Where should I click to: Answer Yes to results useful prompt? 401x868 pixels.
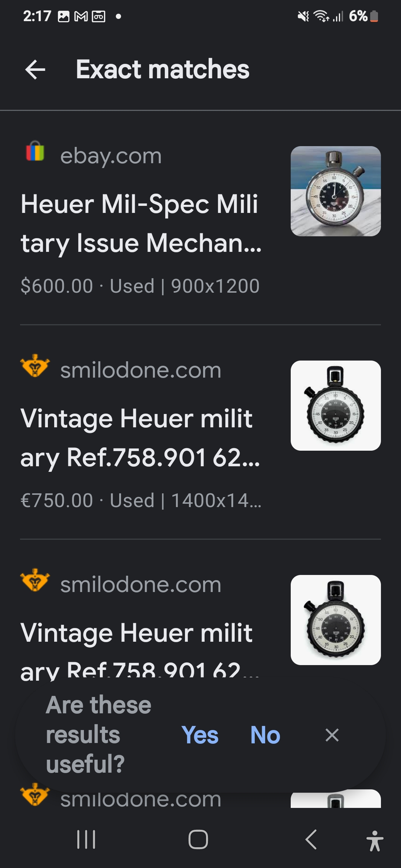click(200, 735)
